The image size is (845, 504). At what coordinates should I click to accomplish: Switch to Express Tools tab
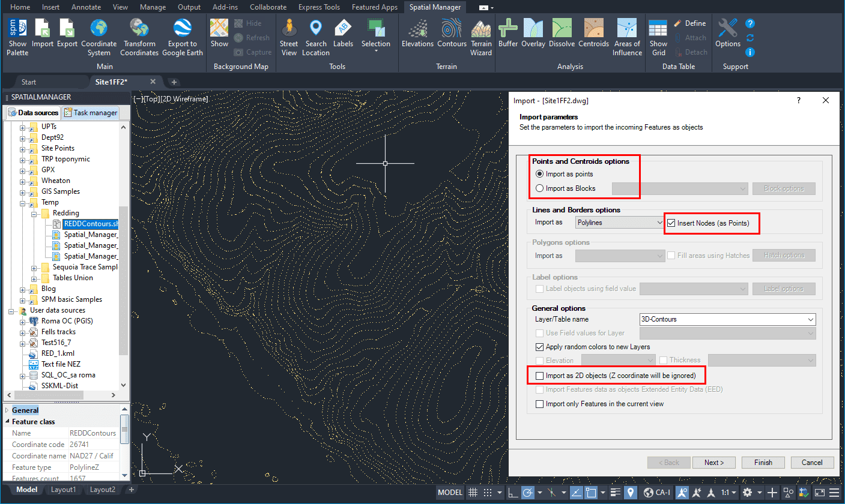coord(319,7)
